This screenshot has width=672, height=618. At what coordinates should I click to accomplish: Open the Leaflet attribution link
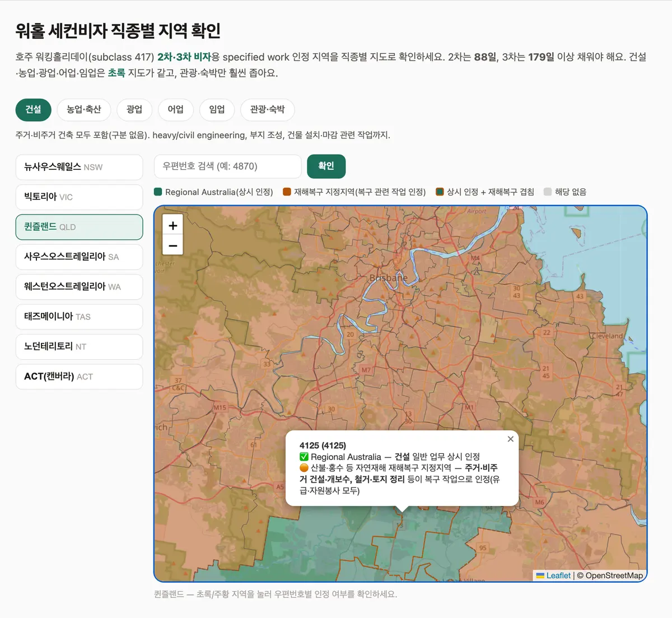click(x=554, y=575)
